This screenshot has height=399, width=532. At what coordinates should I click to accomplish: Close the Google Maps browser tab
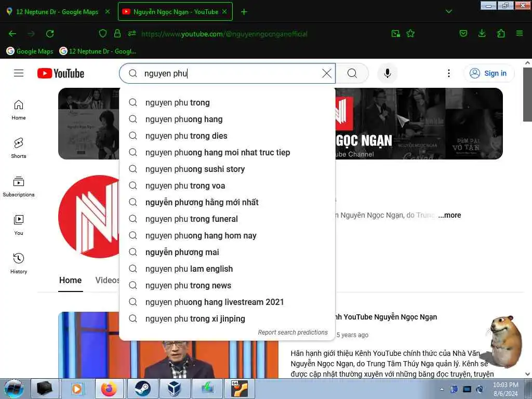click(x=108, y=11)
